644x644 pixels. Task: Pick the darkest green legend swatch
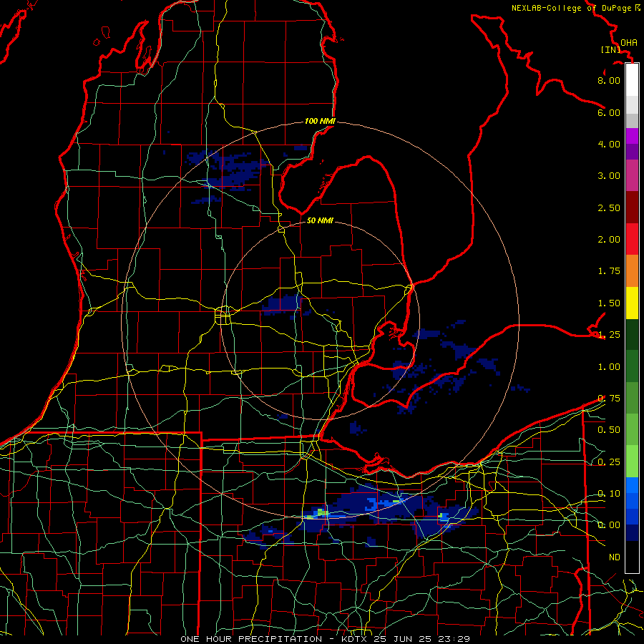[632, 335]
